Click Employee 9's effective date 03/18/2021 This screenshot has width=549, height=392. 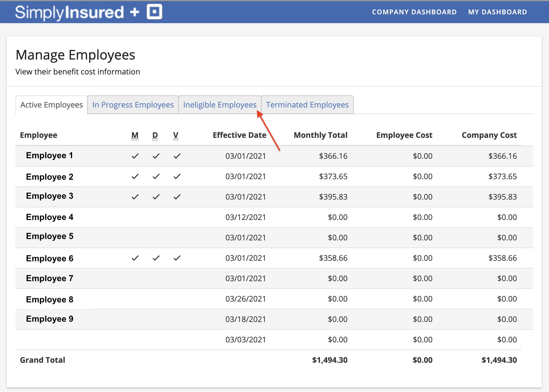tap(246, 319)
